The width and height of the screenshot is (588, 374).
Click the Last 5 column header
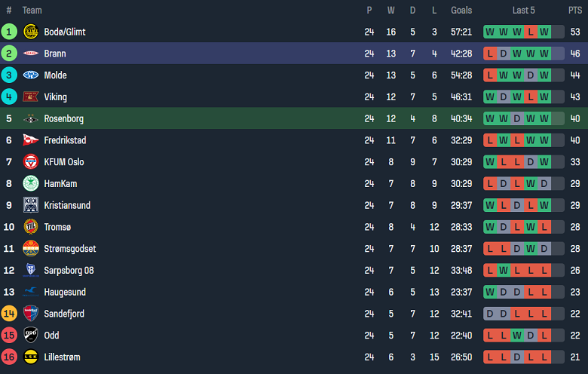point(523,11)
